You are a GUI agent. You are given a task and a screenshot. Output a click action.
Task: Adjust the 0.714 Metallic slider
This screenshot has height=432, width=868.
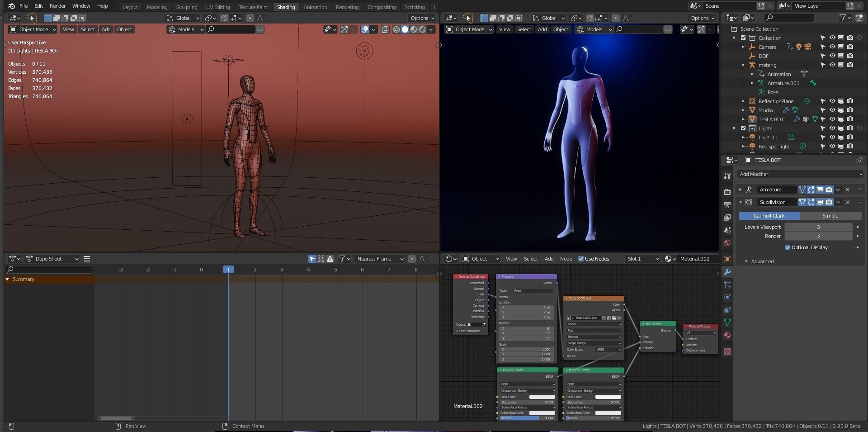pos(527,418)
